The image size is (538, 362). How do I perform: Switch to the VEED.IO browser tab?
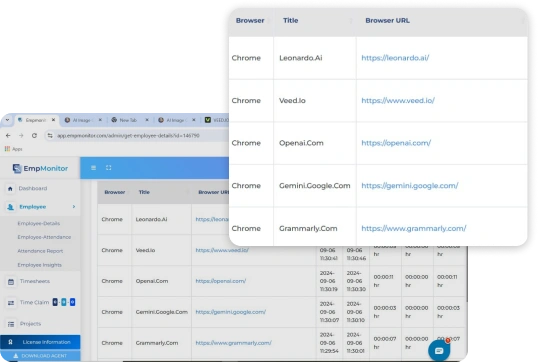217,120
